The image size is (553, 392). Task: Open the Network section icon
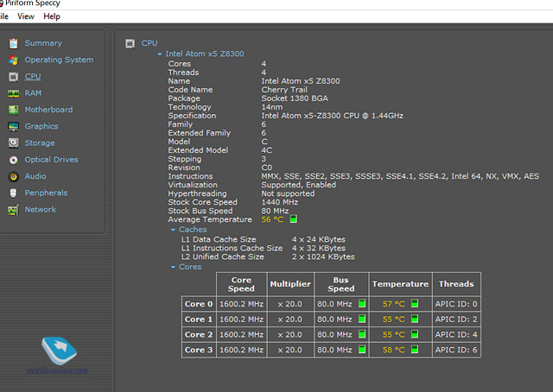(13, 210)
